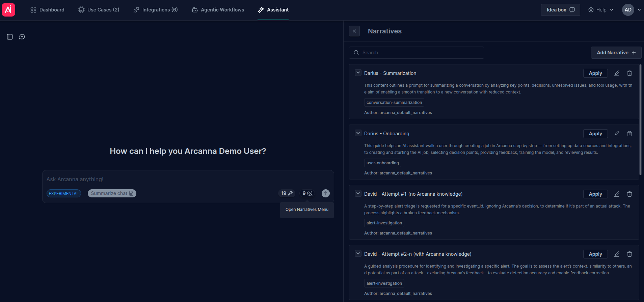Collapse Darius - Onboarding card
The image size is (644, 302).
358,133
